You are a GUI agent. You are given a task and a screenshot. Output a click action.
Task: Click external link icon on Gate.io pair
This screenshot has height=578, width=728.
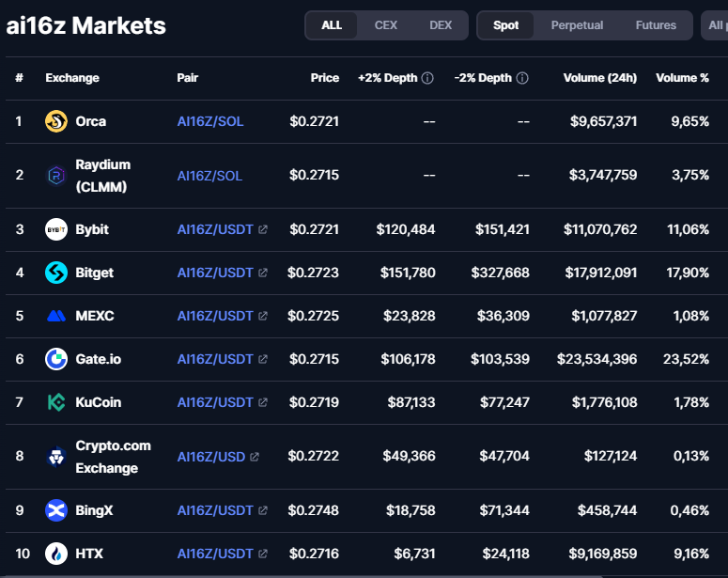pyautogui.click(x=263, y=359)
